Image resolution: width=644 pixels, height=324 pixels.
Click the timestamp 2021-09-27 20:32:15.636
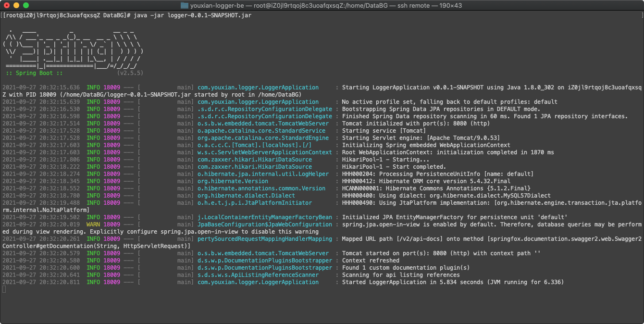41,87
